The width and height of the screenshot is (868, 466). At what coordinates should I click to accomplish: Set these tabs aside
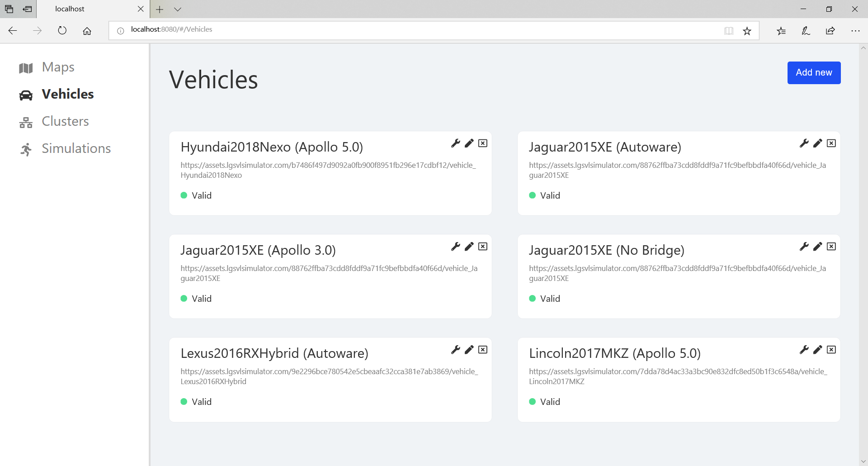point(28,9)
